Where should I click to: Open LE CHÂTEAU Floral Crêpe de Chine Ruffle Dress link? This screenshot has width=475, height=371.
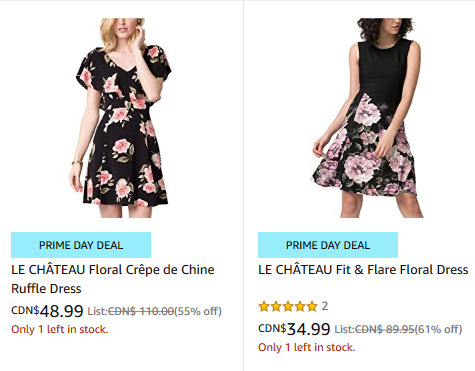coord(113,279)
